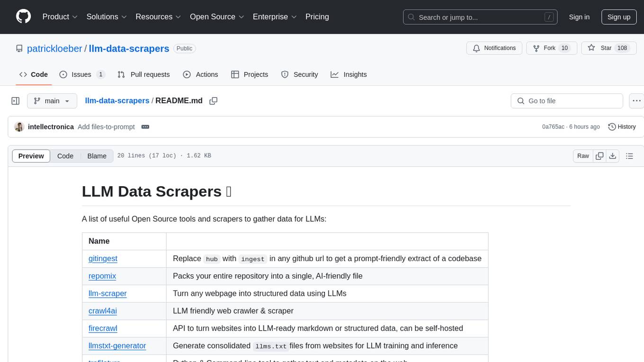
Task: Open the repomix link
Action: click(102, 276)
